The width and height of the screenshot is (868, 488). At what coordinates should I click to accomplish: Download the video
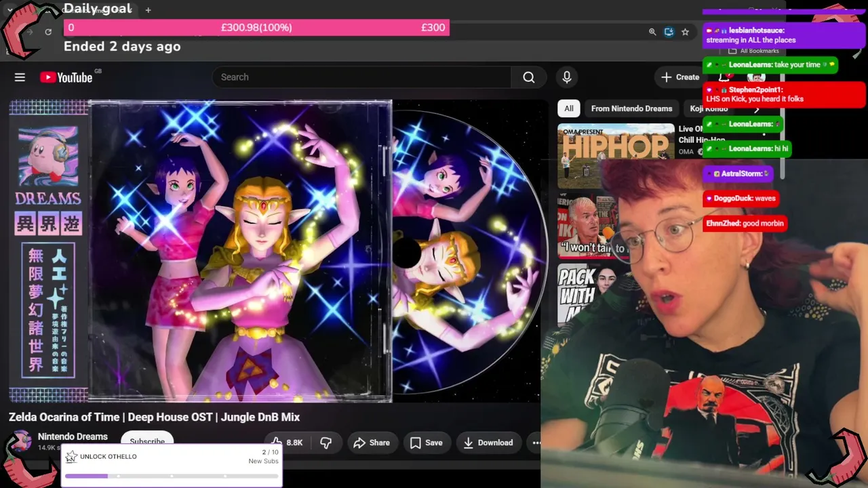(x=488, y=443)
